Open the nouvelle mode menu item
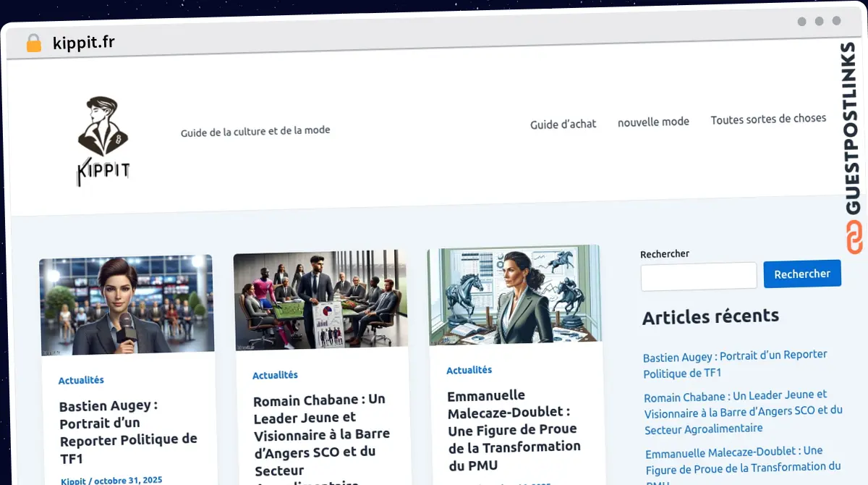This screenshot has width=868, height=485. point(653,122)
